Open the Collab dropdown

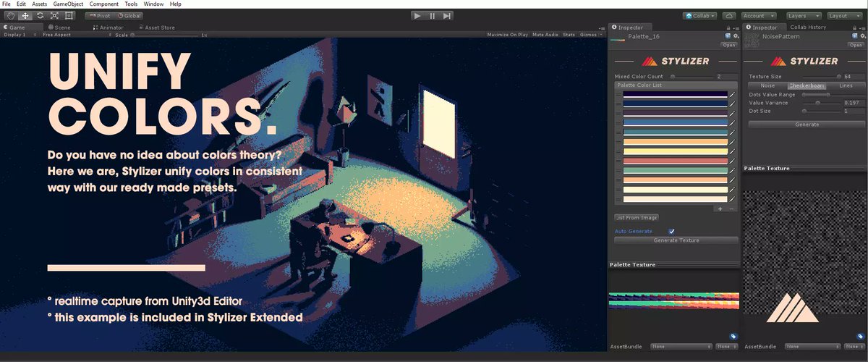pyautogui.click(x=699, y=15)
